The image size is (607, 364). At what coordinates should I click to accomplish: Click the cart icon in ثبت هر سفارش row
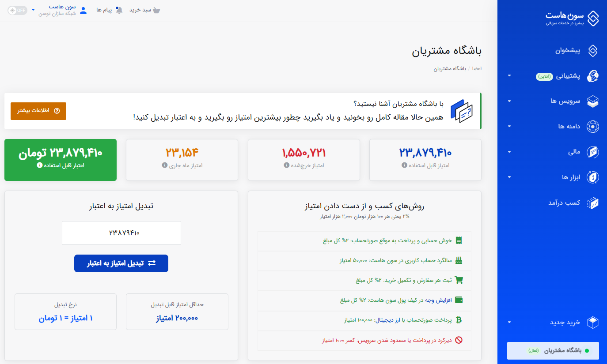[459, 280]
